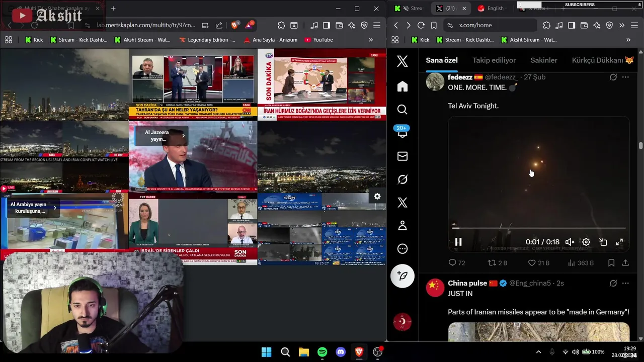Toggle fullscreen on the Tel Aviv video
Image resolution: width=644 pixels, height=362 pixels.
(620, 242)
